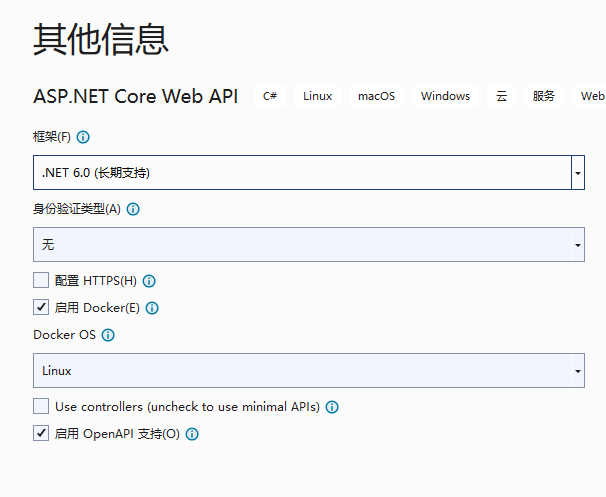Click the 云 tag
The image size is (606, 497).
click(501, 96)
